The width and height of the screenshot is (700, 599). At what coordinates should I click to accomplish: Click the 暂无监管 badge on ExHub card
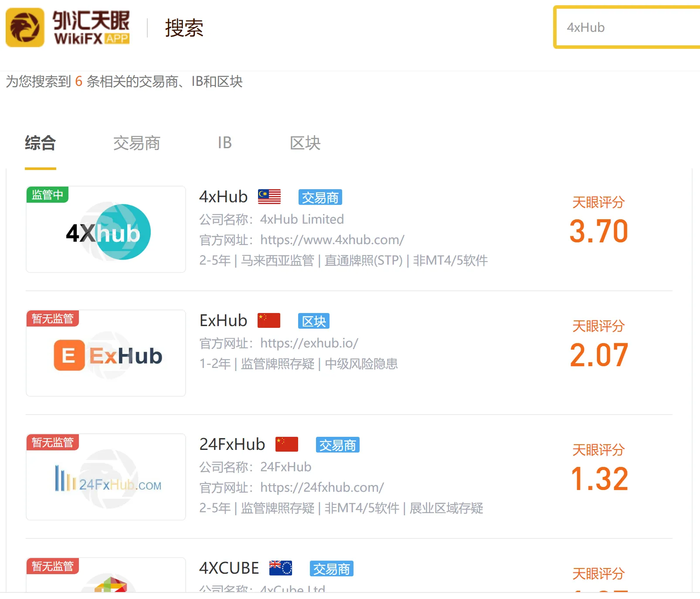click(x=53, y=318)
